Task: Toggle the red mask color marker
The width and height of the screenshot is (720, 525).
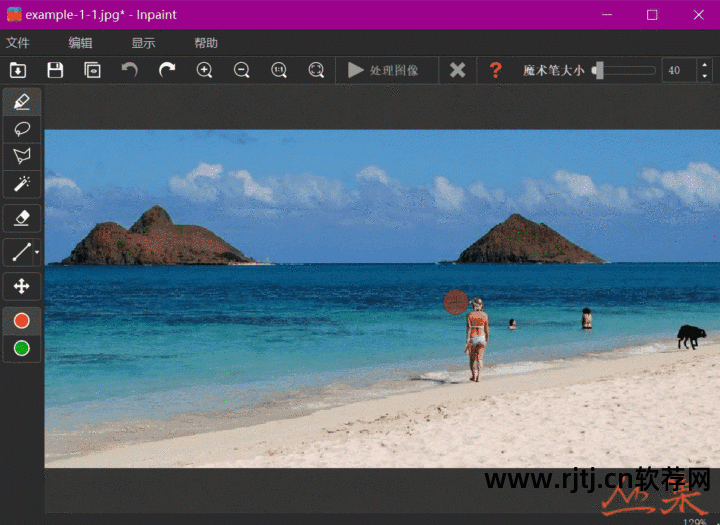Action: click(x=22, y=321)
